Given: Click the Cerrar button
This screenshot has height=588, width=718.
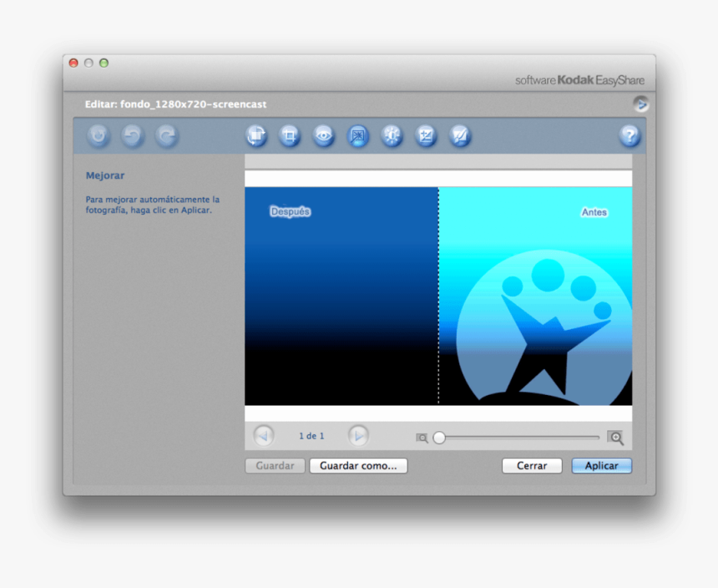Looking at the screenshot, I should pos(532,466).
